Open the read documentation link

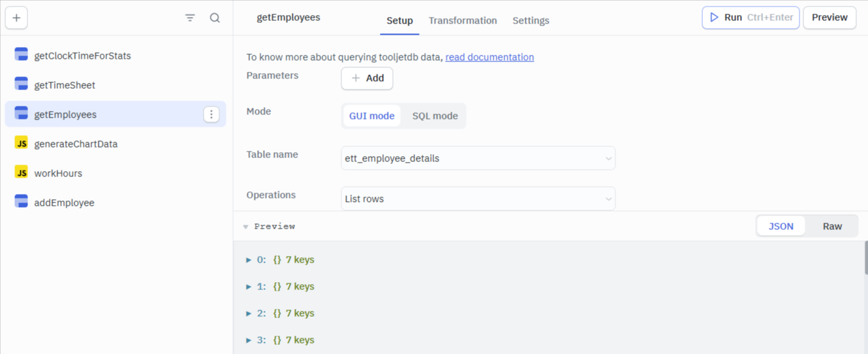[x=489, y=57]
